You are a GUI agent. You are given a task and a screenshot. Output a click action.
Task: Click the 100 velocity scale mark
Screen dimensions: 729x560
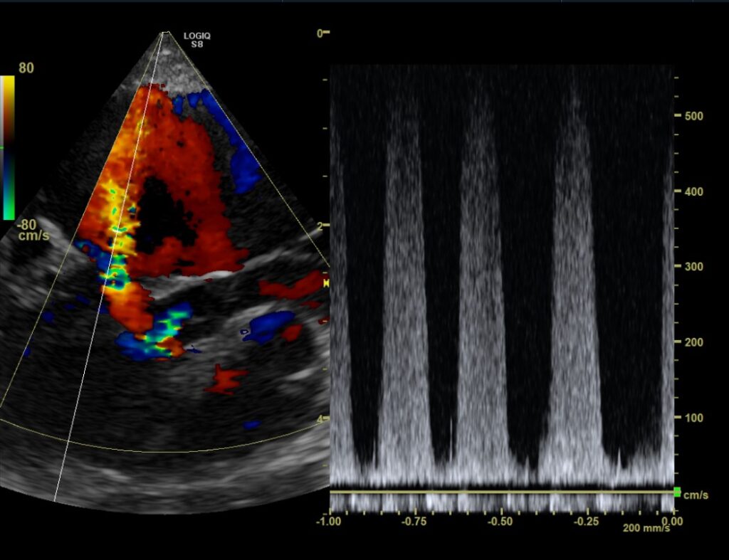[693, 418]
